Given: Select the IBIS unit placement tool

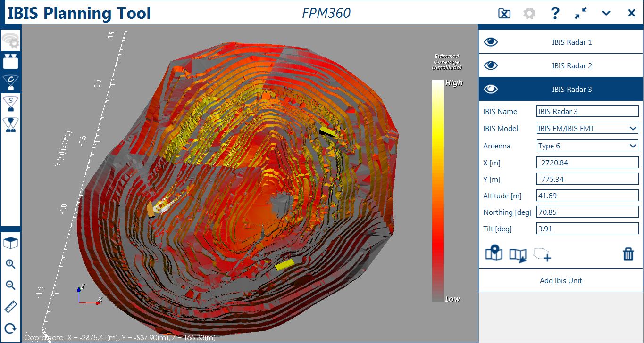Looking at the screenshot, I should click(10, 62).
